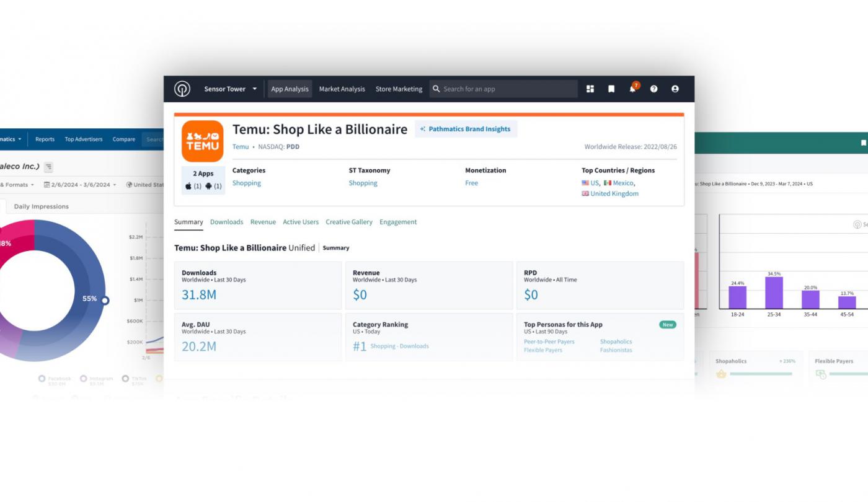Open the United States country selector

144,185
